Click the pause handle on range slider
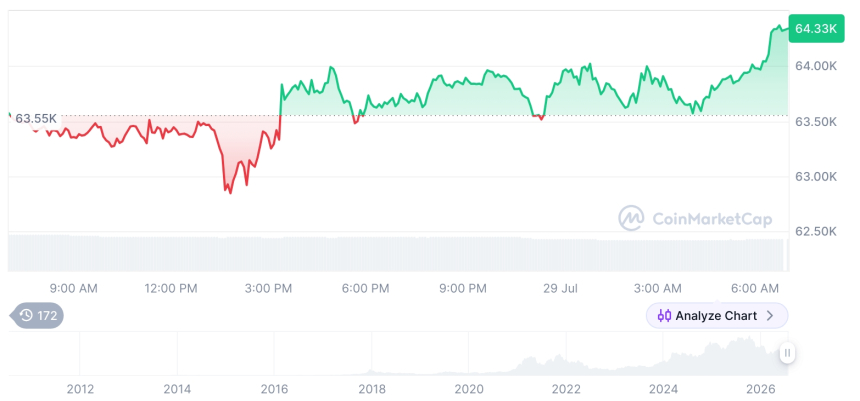 787,353
